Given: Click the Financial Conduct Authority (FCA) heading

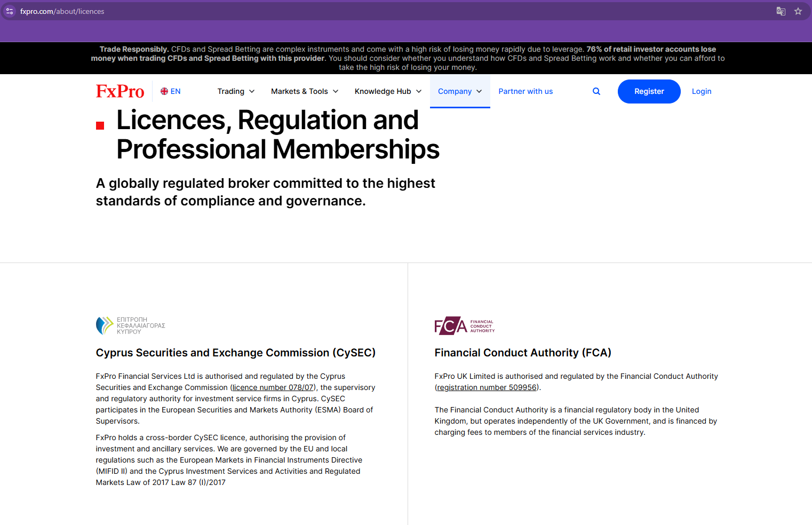Looking at the screenshot, I should coord(523,353).
